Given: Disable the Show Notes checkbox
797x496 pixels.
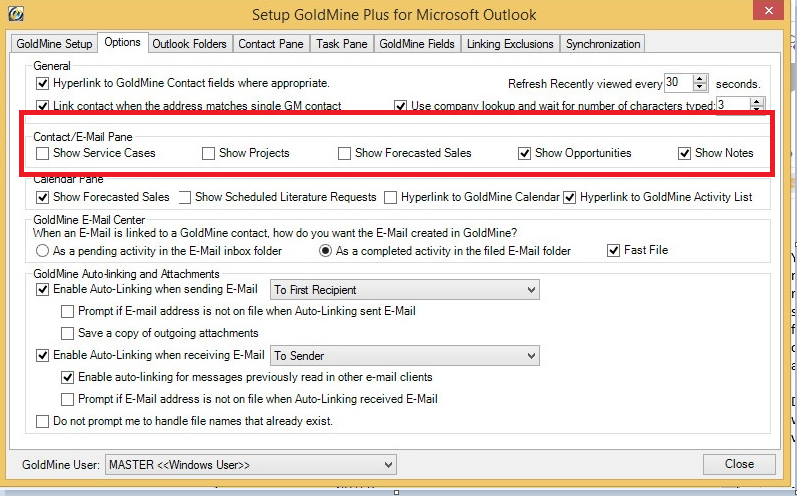Looking at the screenshot, I should click(x=684, y=154).
